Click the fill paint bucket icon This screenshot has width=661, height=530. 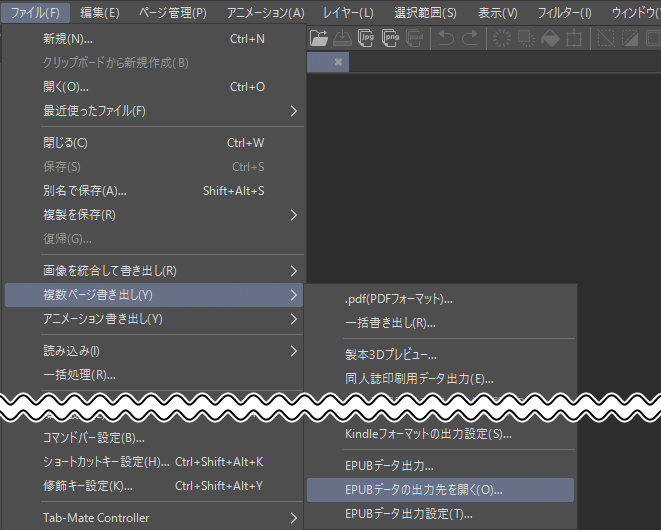550,39
